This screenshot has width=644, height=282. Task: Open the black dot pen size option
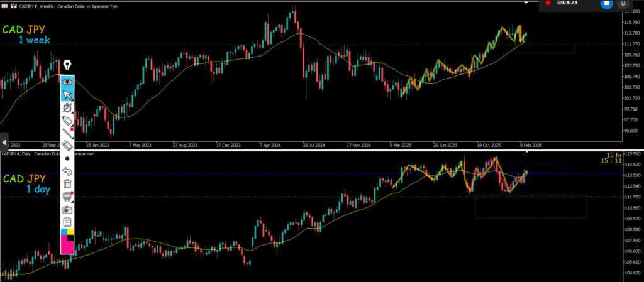[67, 159]
